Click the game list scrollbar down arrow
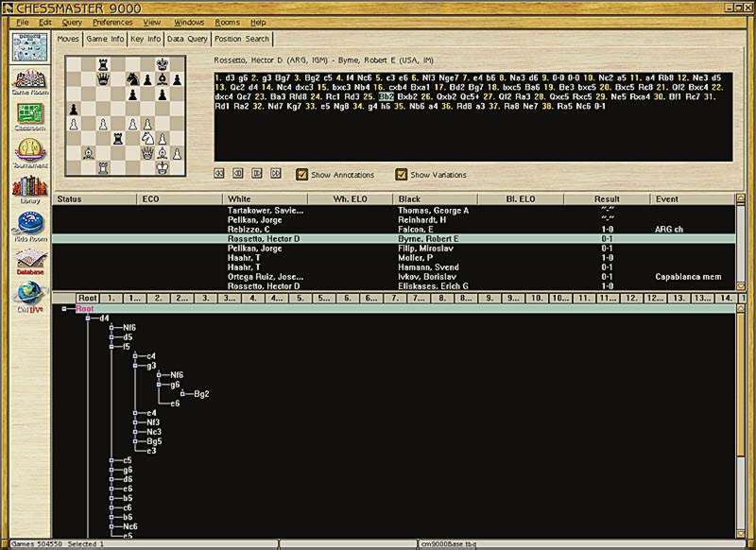 click(x=741, y=285)
